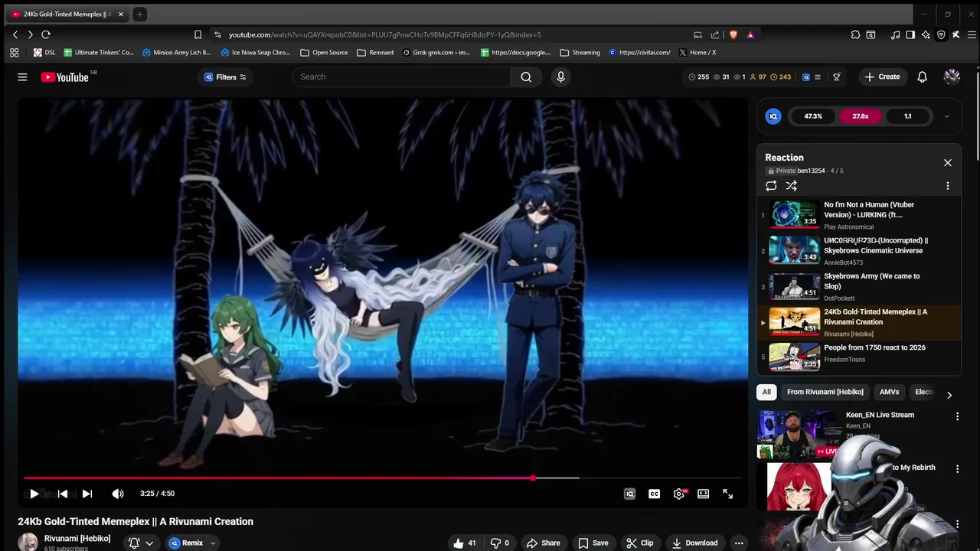Save video to a playlist
Viewport: 980px width, 551px height.
(593, 543)
